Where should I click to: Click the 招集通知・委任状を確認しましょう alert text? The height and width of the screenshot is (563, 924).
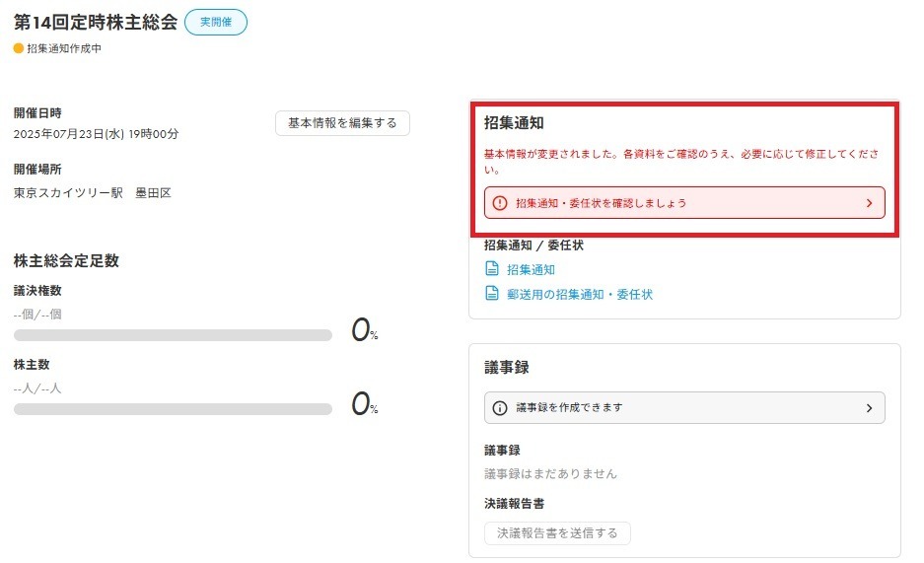coord(601,203)
